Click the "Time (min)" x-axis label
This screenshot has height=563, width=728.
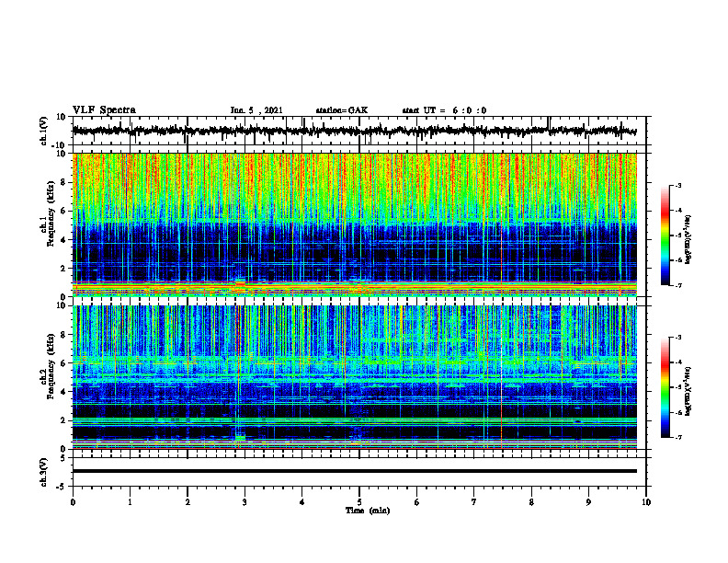tap(368, 511)
